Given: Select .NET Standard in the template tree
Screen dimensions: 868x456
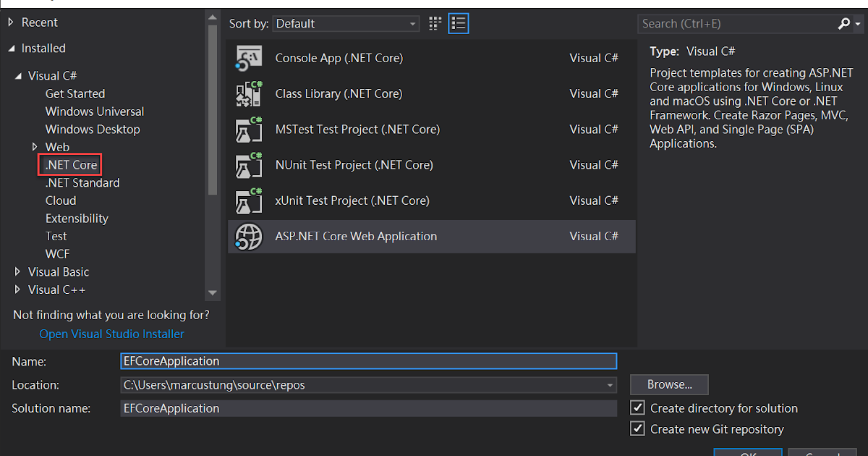Looking at the screenshot, I should click(82, 183).
